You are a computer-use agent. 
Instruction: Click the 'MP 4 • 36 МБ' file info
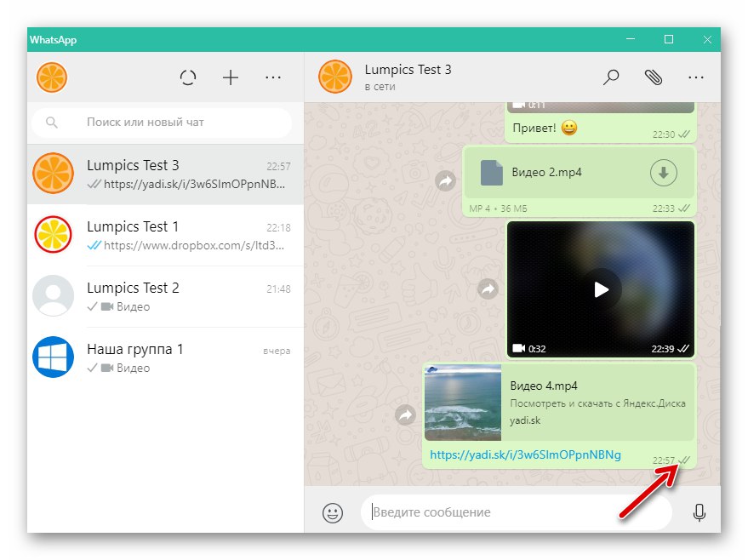point(498,209)
